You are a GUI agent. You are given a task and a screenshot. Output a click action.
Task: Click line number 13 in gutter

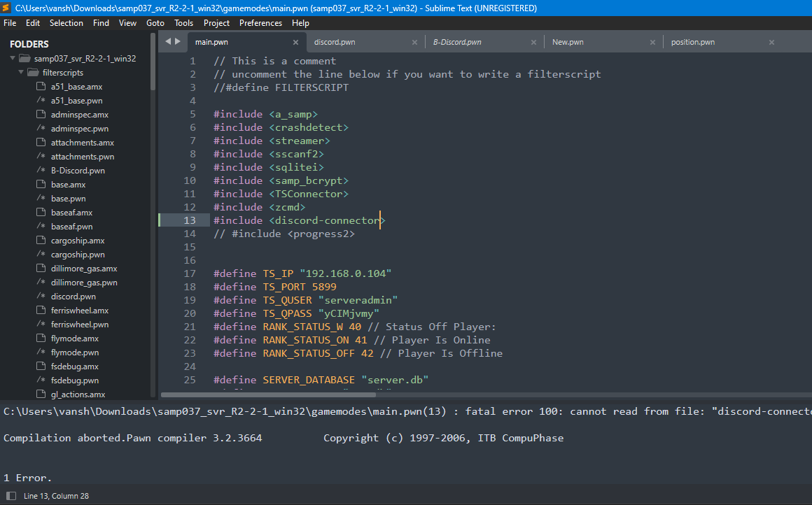tap(190, 220)
